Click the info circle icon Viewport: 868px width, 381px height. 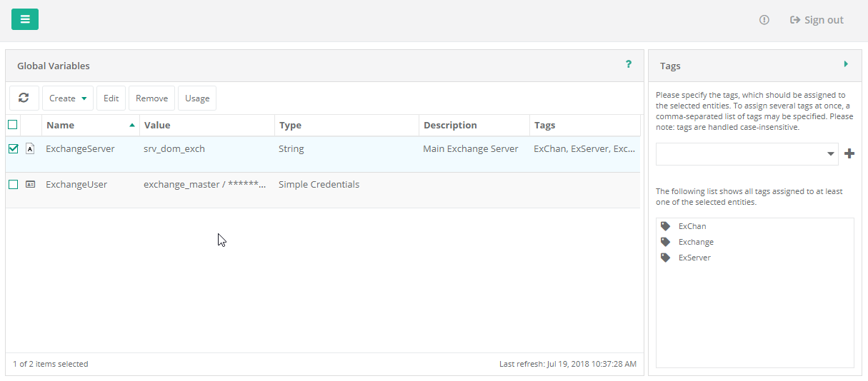[x=764, y=20]
